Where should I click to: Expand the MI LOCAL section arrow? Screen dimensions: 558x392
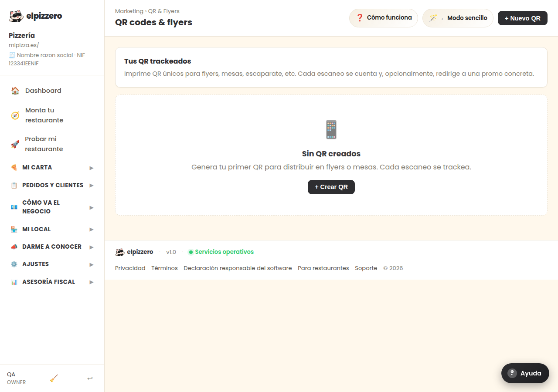(92, 229)
